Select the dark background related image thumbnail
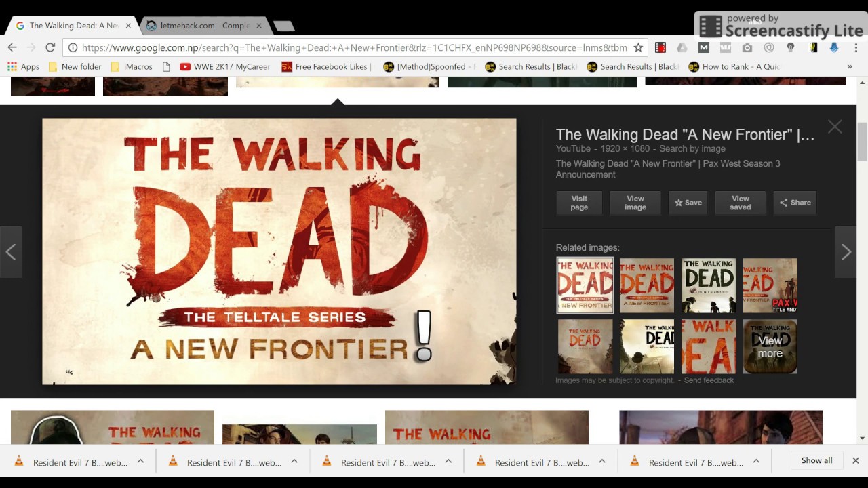 pyautogui.click(x=709, y=285)
